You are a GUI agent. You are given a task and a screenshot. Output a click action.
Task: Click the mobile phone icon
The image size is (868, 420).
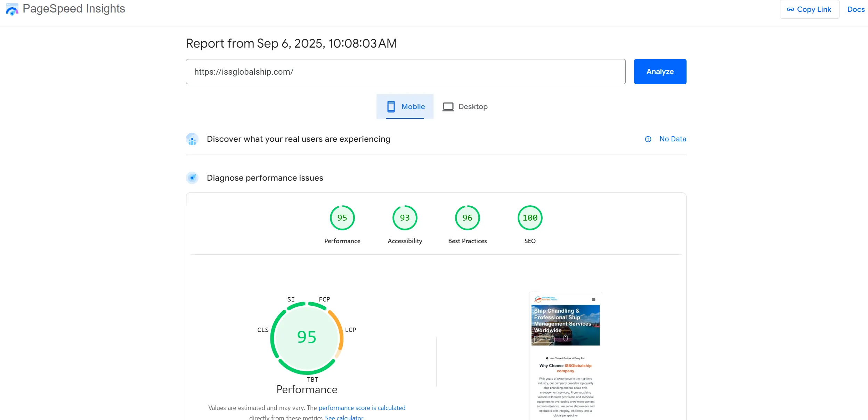[x=391, y=107]
